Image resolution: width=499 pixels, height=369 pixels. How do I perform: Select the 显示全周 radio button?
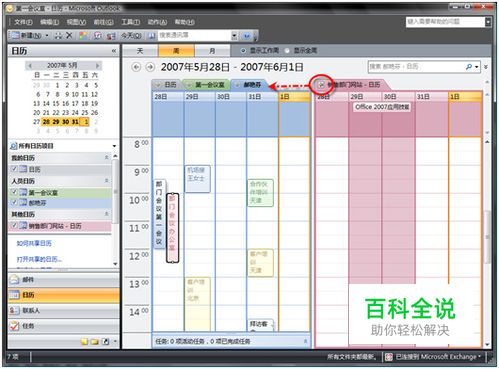coord(287,51)
